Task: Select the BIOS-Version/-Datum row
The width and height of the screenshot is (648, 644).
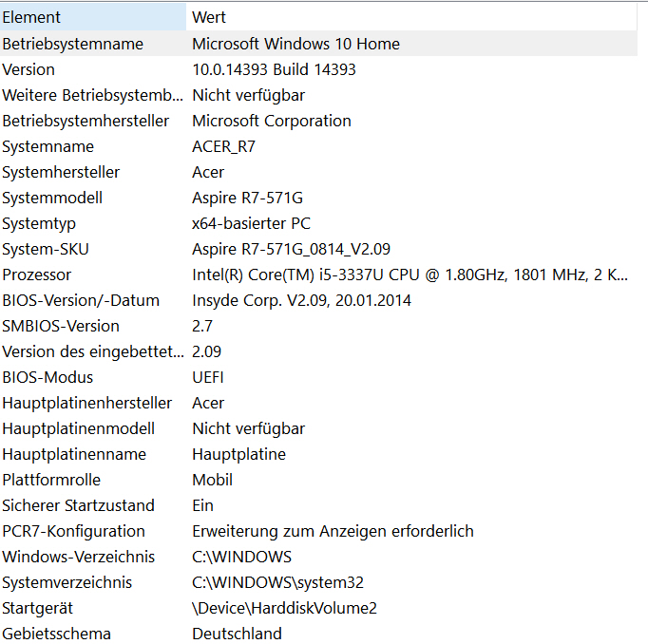Action: (318, 299)
